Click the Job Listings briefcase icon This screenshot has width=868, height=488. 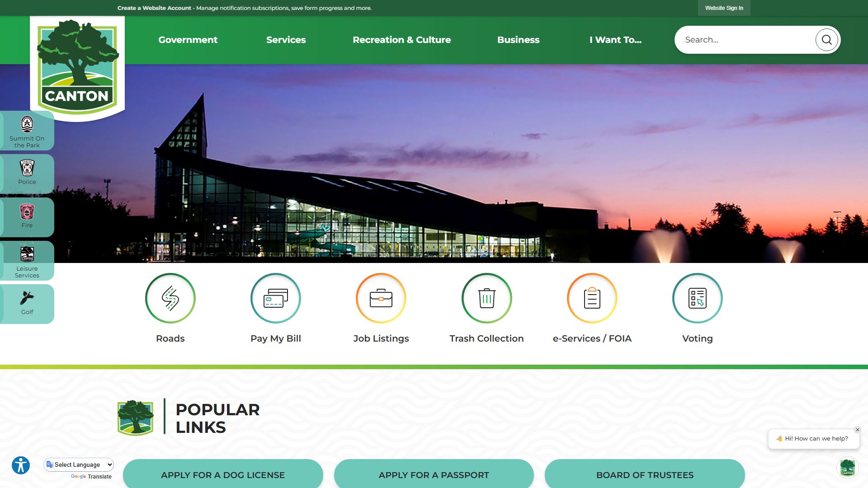(381, 298)
